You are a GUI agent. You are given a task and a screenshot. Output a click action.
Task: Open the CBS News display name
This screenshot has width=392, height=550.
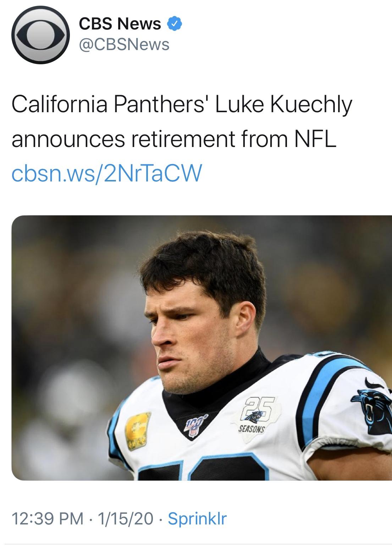tap(120, 24)
